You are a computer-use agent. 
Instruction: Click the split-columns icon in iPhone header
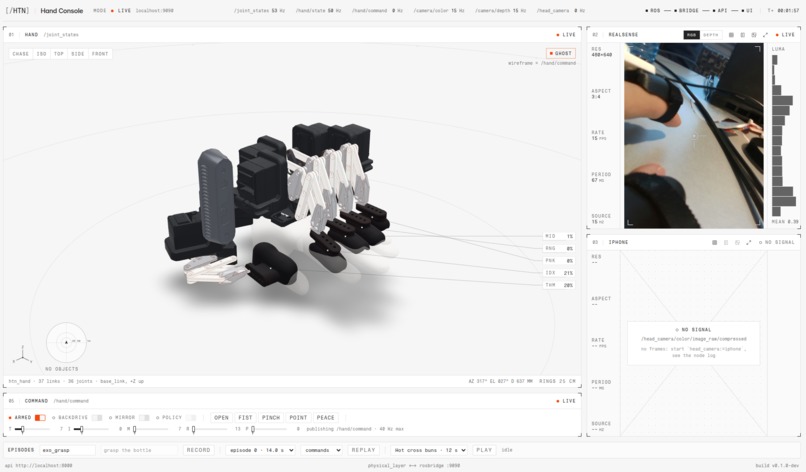726,242
